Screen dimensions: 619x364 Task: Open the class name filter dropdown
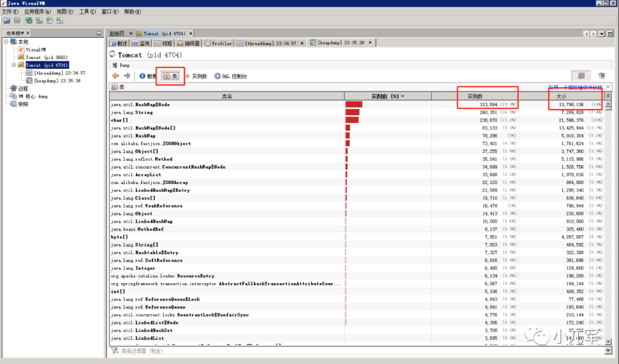tap(608, 351)
